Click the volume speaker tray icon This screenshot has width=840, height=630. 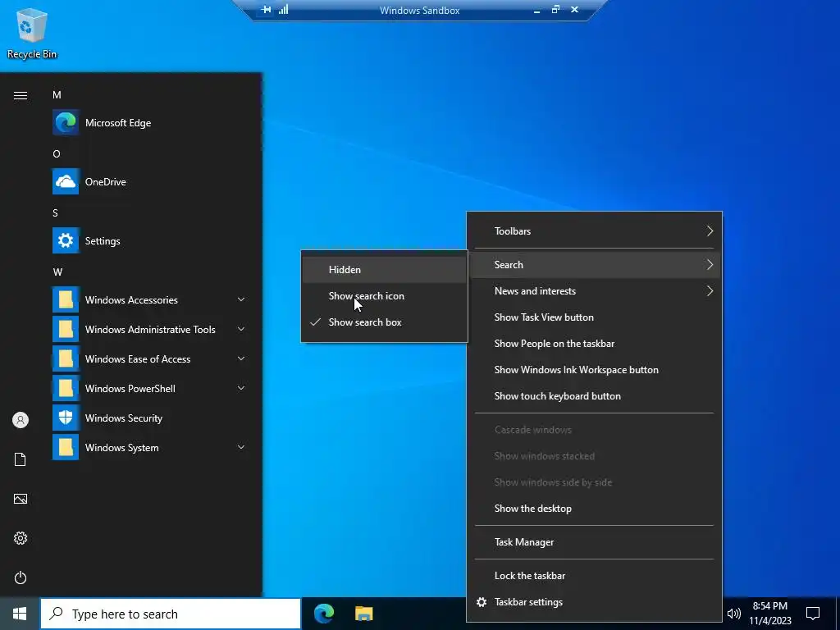click(x=734, y=614)
